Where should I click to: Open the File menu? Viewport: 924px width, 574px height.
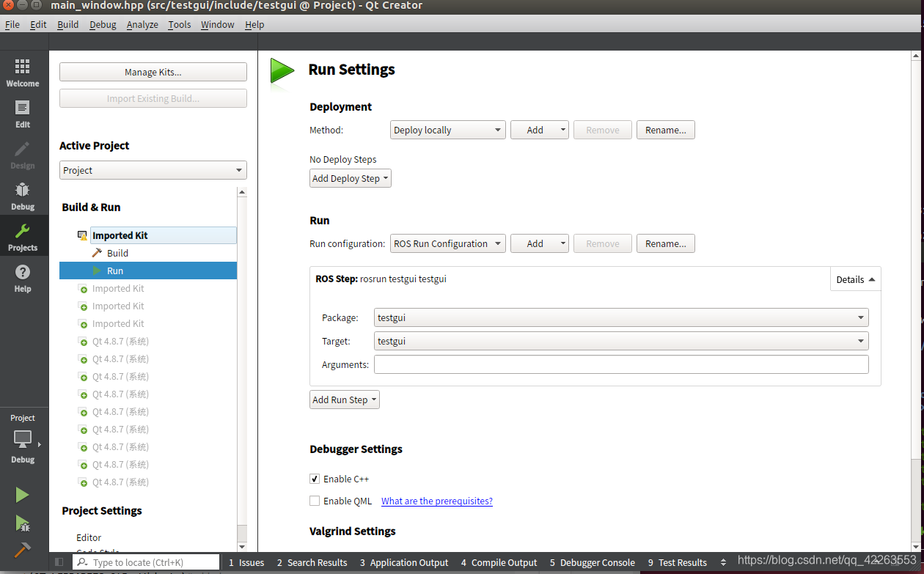pos(12,24)
